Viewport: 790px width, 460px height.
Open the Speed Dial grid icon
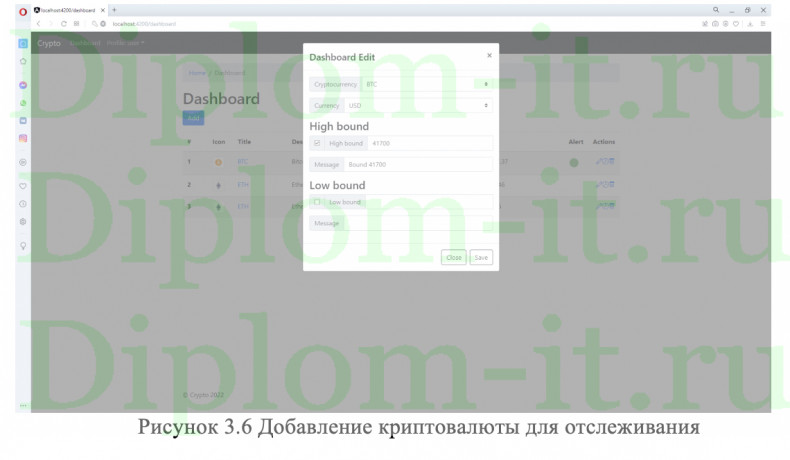[x=77, y=24]
